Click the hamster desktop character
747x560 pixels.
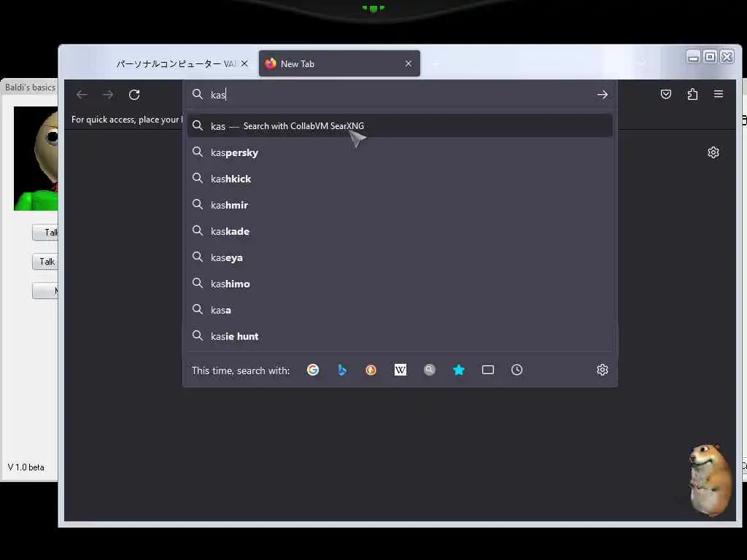coord(709,480)
